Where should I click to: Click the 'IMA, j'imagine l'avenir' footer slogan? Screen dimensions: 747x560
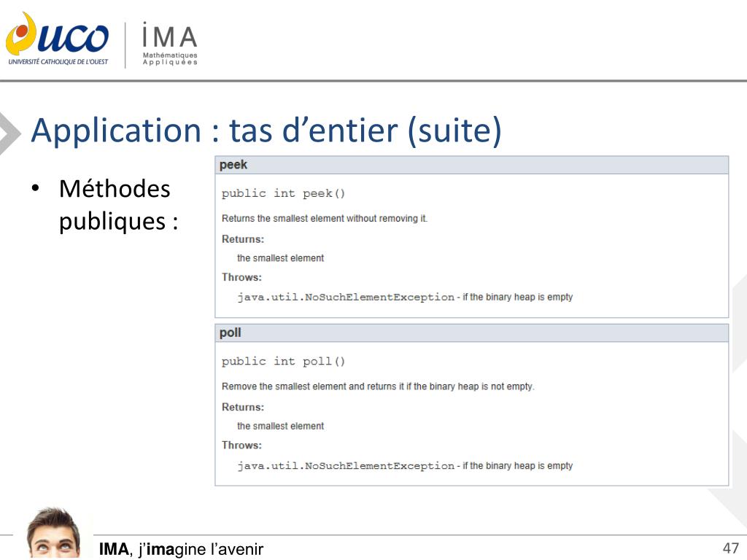click(x=181, y=549)
